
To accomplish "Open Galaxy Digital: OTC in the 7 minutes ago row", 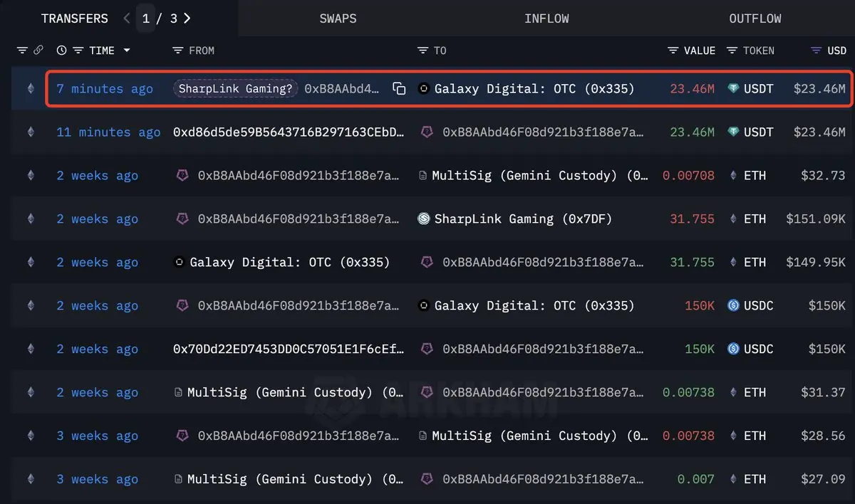I will point(534,89).
